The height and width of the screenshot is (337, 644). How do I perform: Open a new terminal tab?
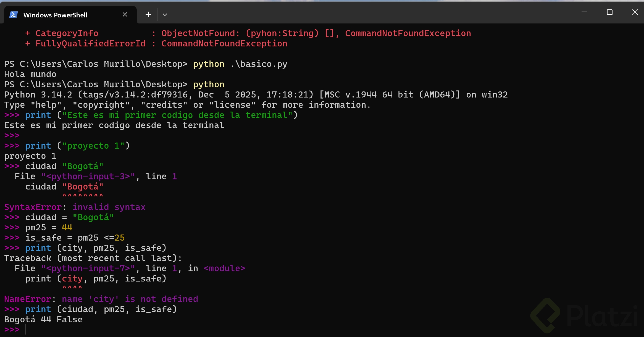[148, 15]
